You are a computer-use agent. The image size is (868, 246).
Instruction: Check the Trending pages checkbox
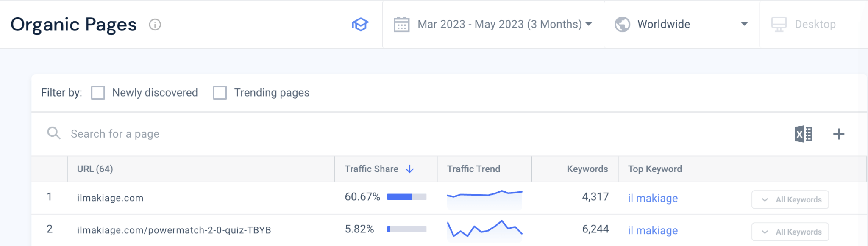coord(220,93)
